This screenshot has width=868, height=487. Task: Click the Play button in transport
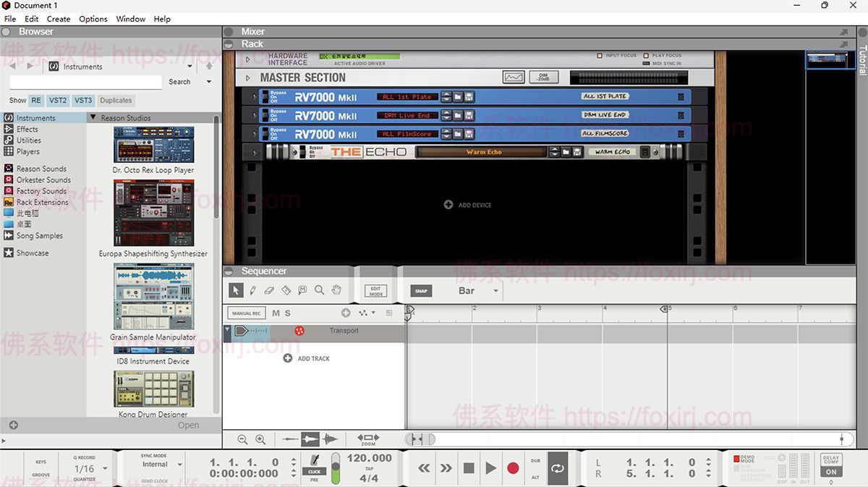(x=491, y=468)
